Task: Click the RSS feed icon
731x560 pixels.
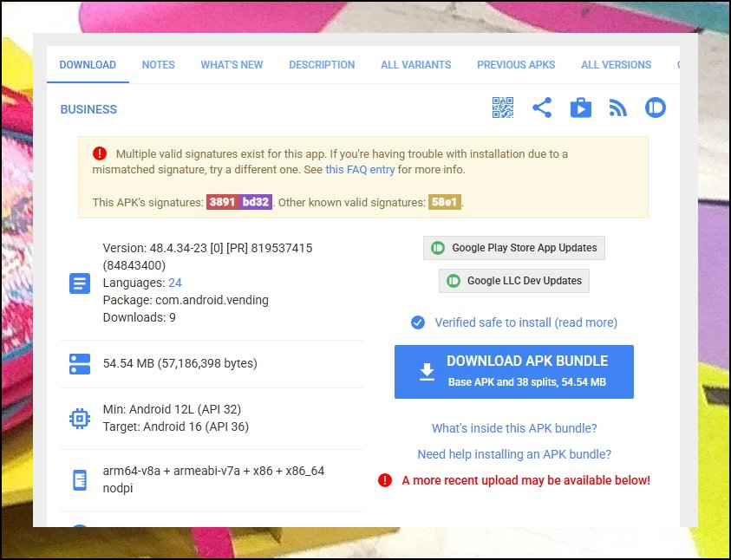Action: coord(617,107)
